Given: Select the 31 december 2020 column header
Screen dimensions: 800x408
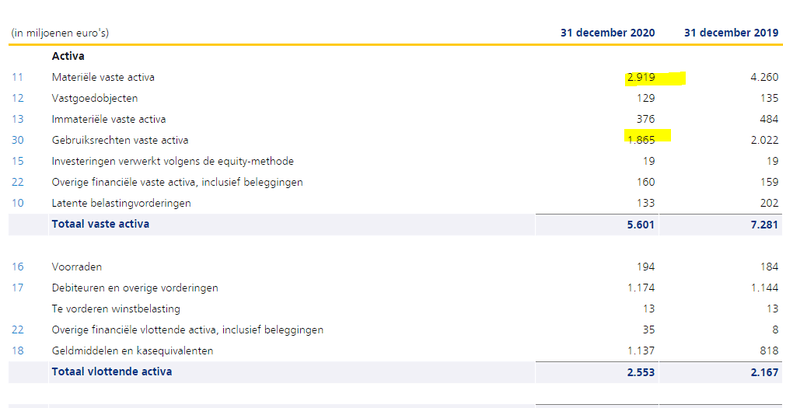Looking at the screenshot, I should 607,33.
